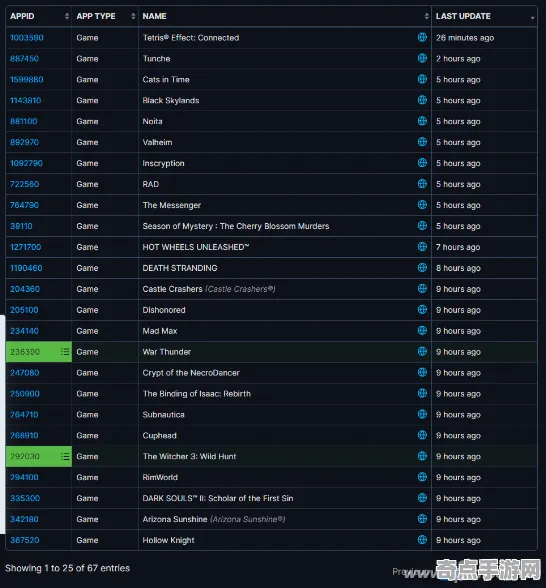This screenshot has height=588, width=546.
Task: Sort table by NAME column
Action: 285,16
